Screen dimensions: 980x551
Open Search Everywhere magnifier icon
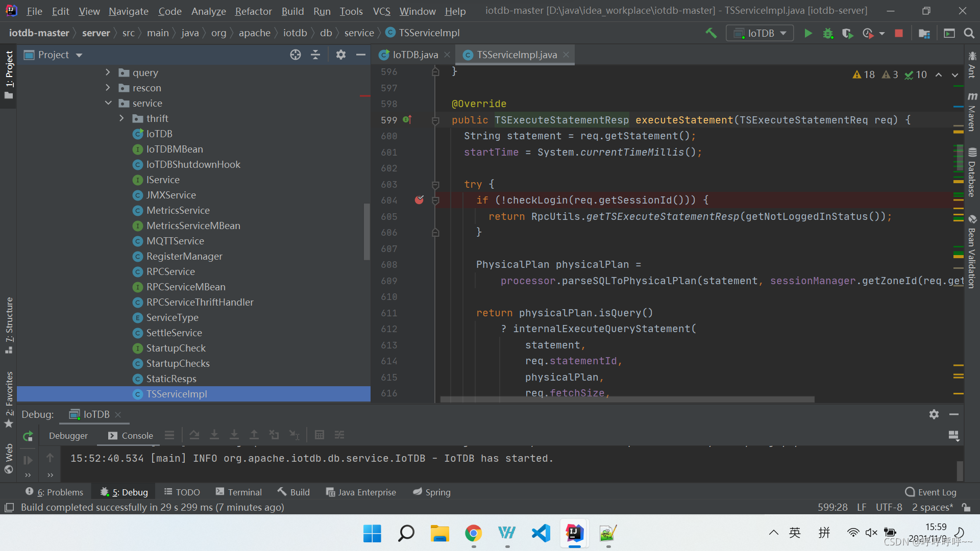tap(969, 33)
